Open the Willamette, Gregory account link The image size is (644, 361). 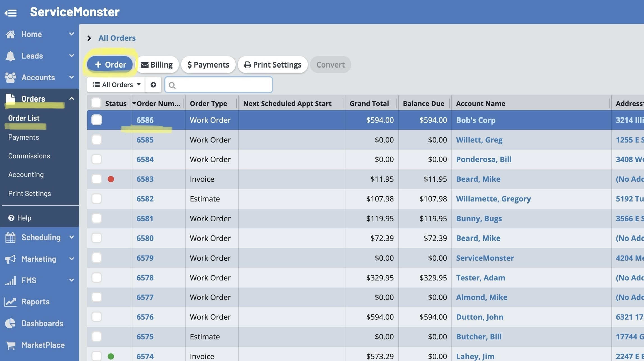point(493,199)
